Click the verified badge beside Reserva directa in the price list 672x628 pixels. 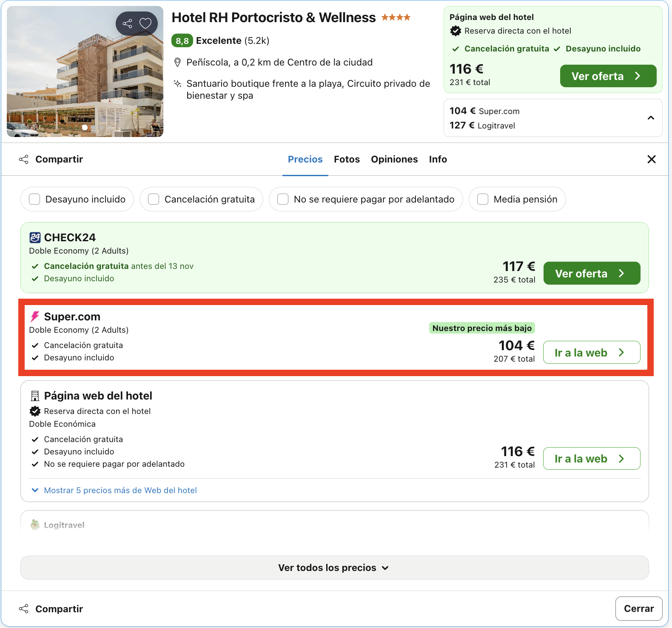click(x=35, y=411)
